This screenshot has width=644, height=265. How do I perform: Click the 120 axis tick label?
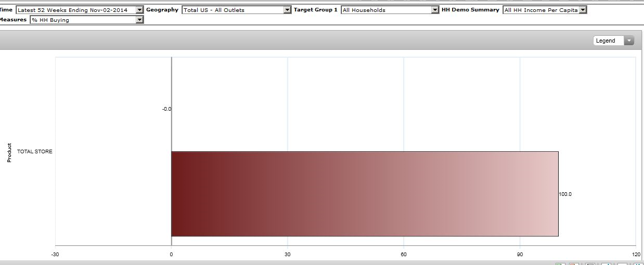tap(636, 254)
